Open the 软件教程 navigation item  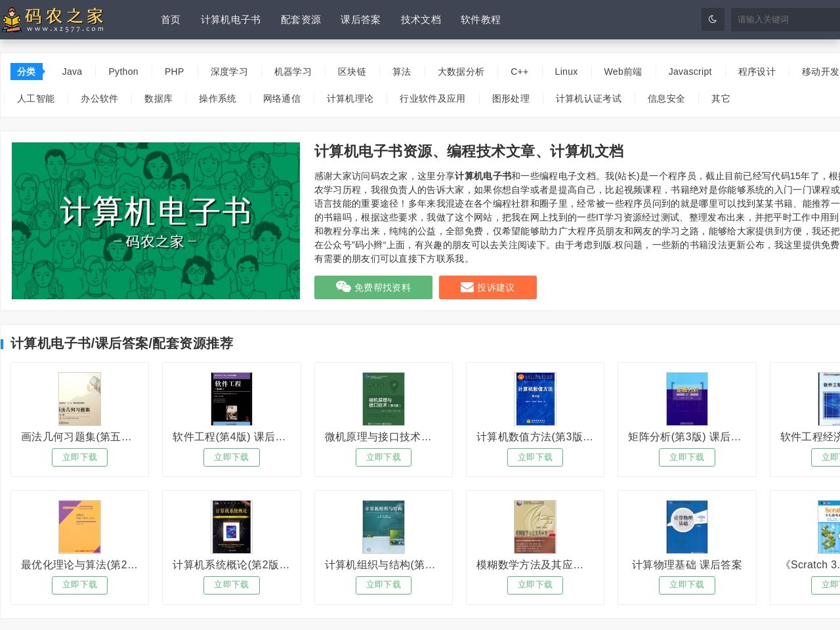[480, 20]
